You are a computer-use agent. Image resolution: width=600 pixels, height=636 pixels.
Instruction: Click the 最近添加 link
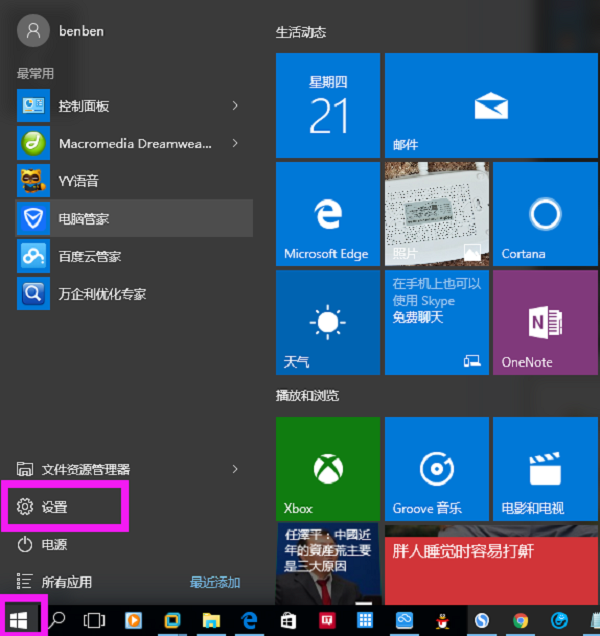215,582
